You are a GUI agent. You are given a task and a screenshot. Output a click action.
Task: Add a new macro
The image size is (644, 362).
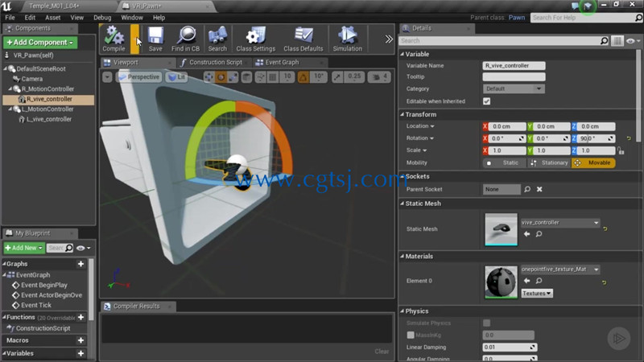pyautogui.click(x=81, y=340)
